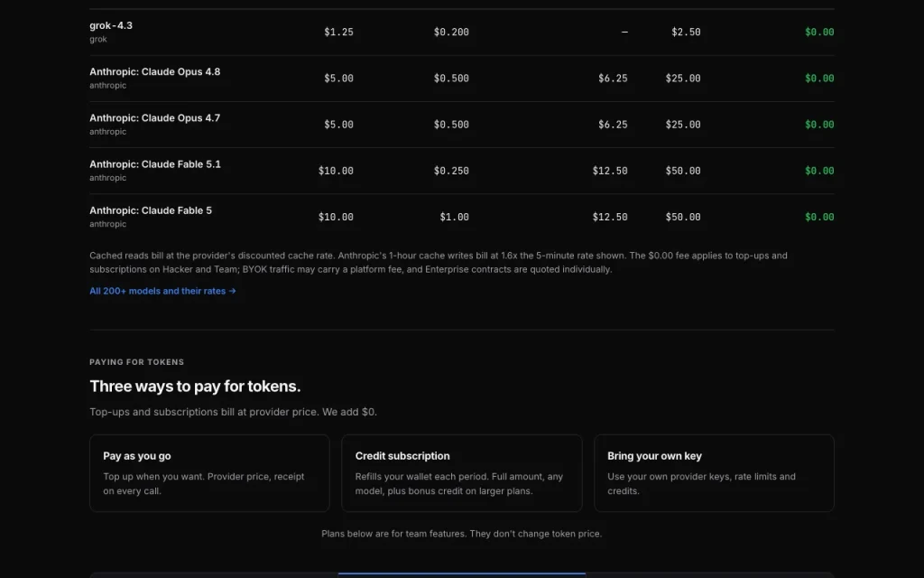The height and width of the screenshot is (578, 924).
Task: Click the dash cell in the grok-4.3 row
Action: (624, 32)
